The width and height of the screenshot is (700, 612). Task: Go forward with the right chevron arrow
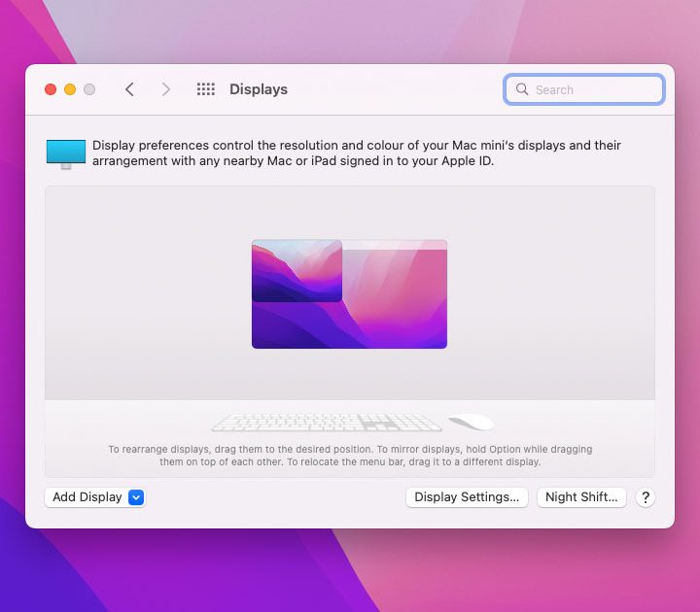tap(165, 89)
